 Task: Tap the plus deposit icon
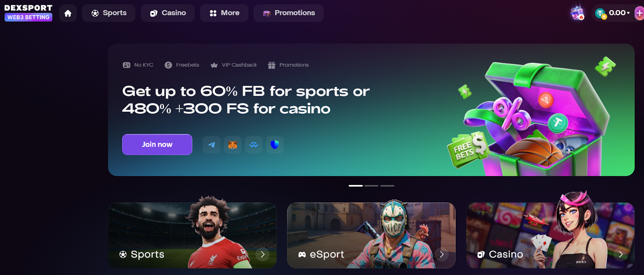coord(639,13)
